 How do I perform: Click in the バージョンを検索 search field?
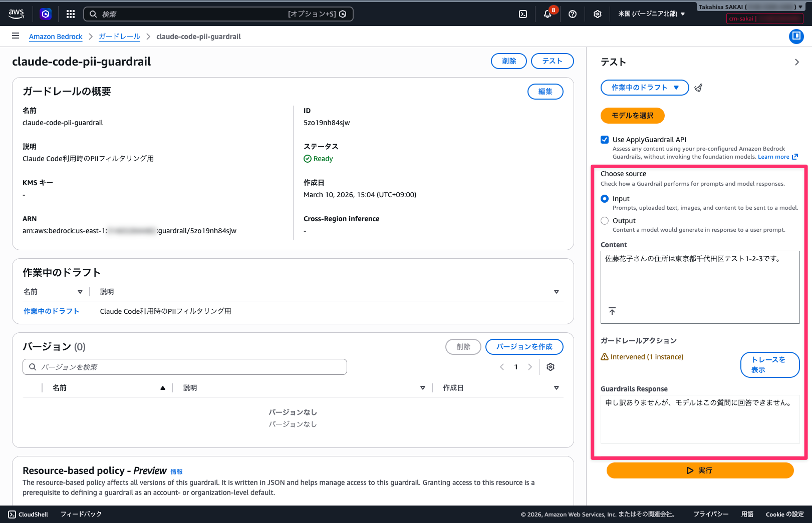coord(185,367)
